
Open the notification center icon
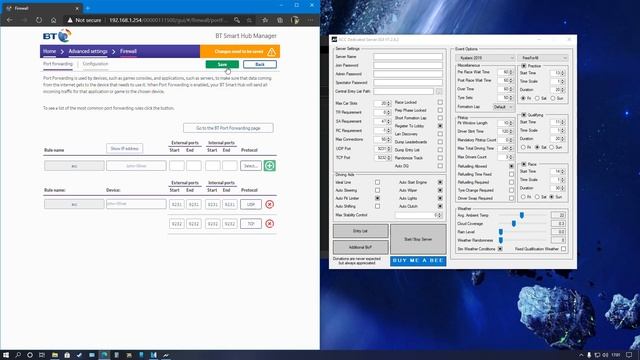point(630,355)
